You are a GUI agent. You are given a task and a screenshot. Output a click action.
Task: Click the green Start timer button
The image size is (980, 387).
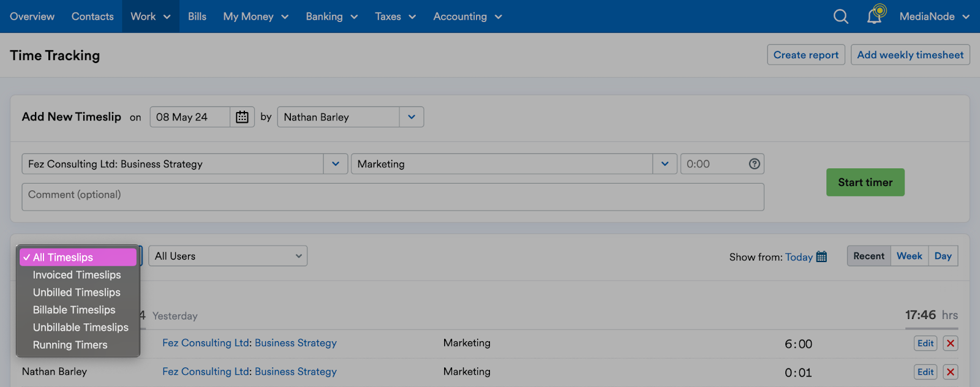pyautogui.click(x=865, y=182)
